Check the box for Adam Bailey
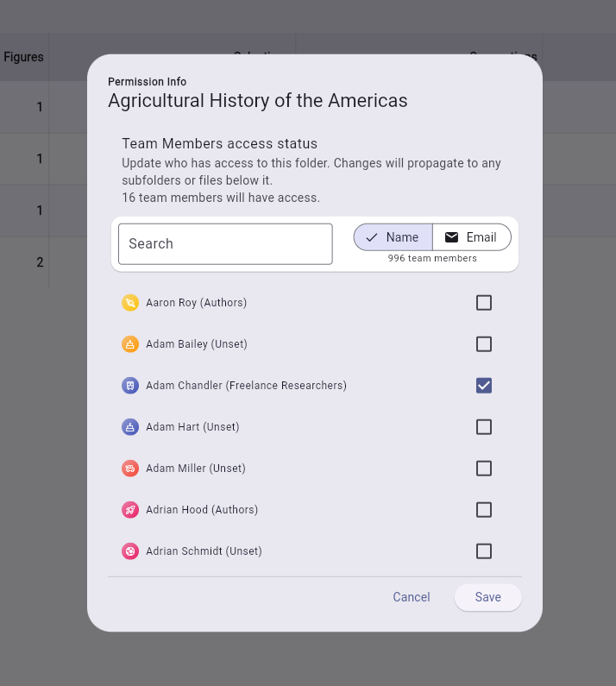 pos(484,344)
